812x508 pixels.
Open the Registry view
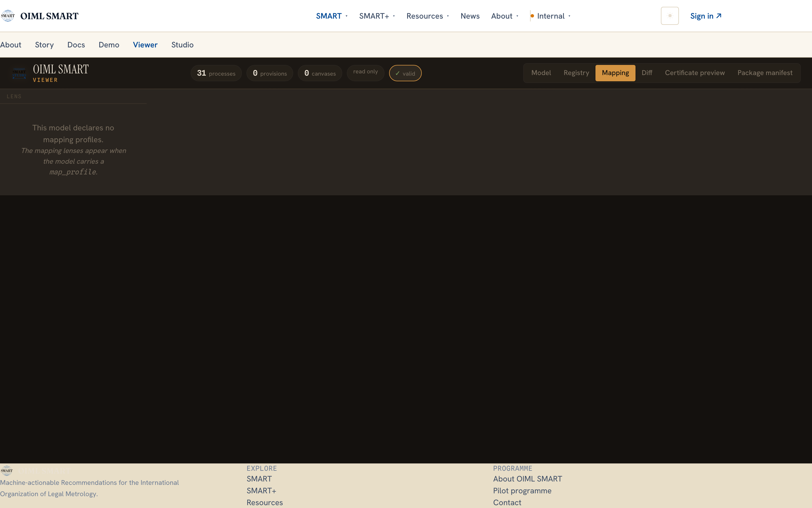(576, 73)
